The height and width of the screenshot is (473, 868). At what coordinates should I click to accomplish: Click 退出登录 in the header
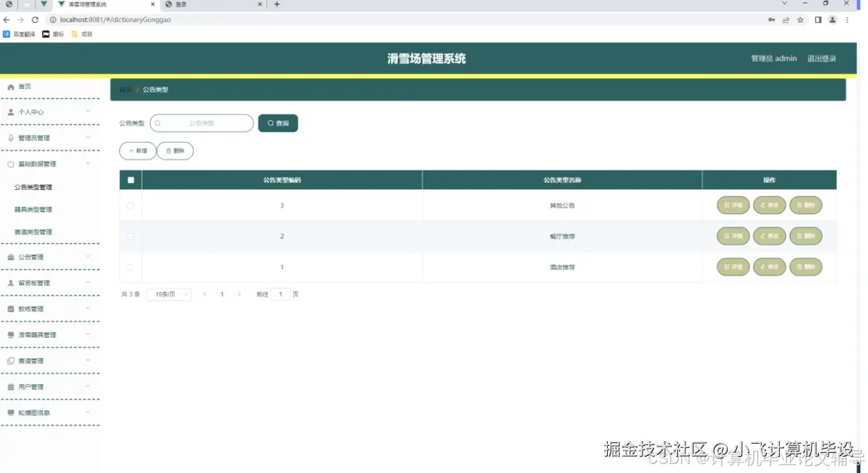tap(822, 58)
